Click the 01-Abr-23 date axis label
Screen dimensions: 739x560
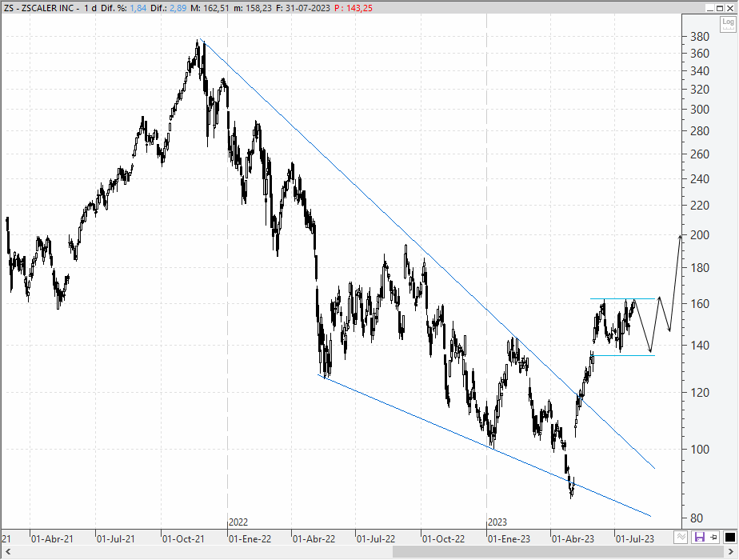coord(573,538)
